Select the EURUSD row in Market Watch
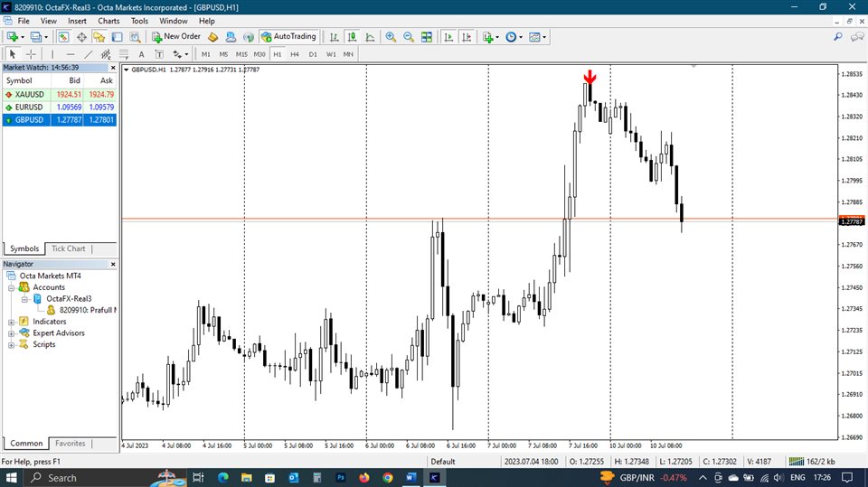Screen dimensions: 868x487 point(60,108)
